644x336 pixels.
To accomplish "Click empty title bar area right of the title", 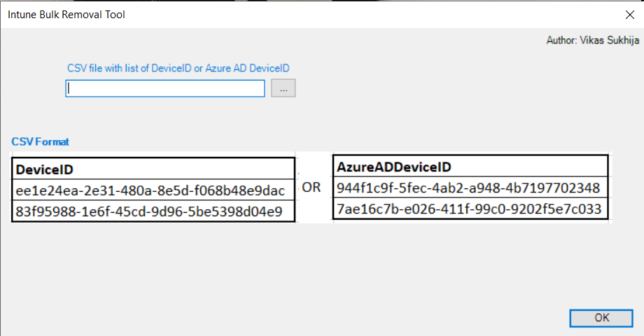I will click(350, 14).
